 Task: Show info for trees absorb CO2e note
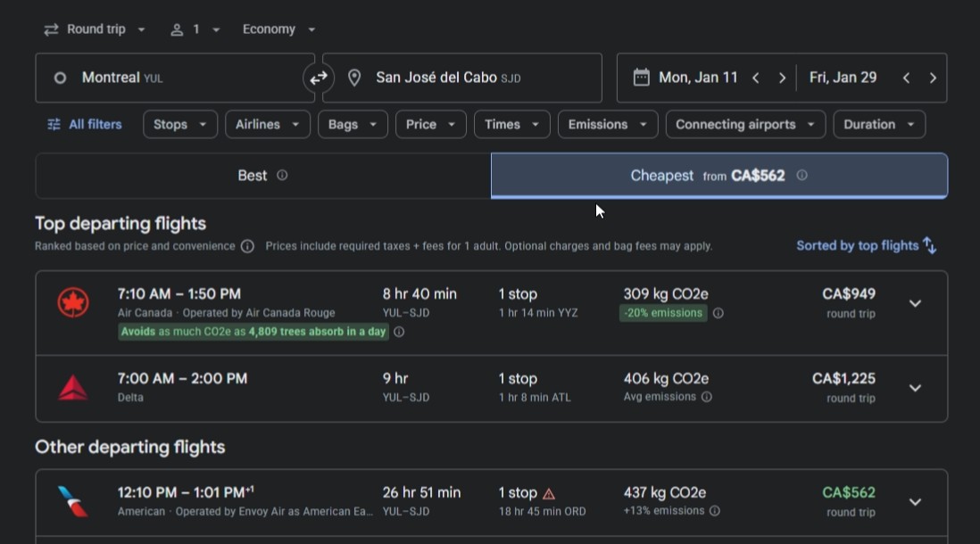399,332
